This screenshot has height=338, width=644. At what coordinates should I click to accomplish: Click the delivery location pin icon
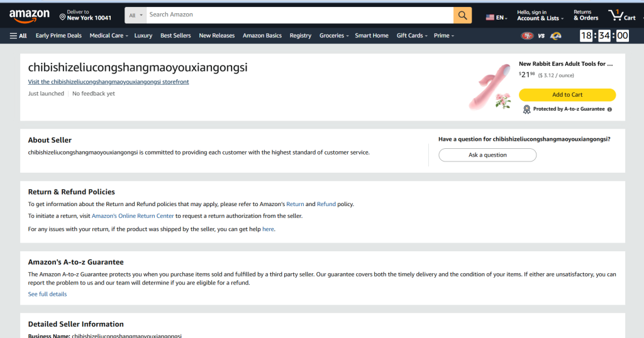(x=62, y=16)
